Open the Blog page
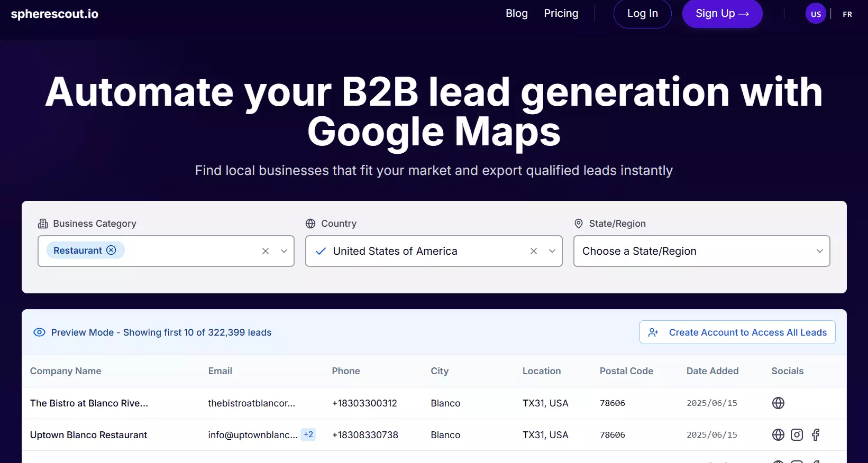Viewport: 868px width, 463px height. click(x=516, y=14)
